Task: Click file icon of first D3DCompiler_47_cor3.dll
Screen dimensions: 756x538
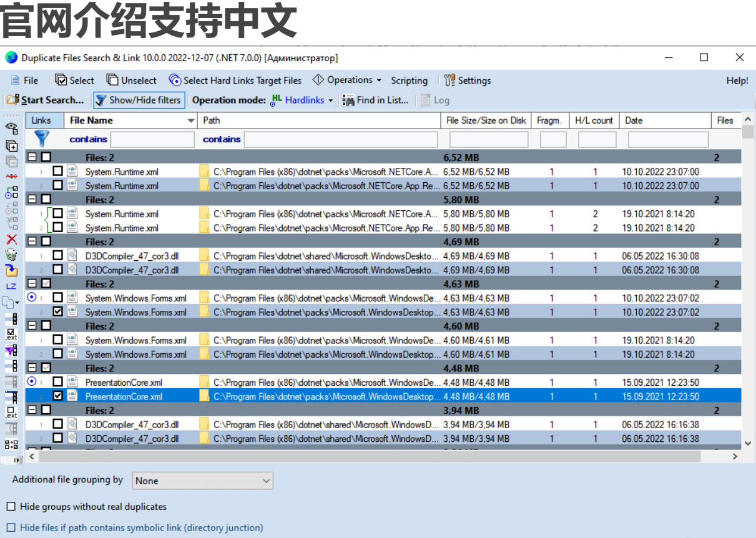Action: 72,256
